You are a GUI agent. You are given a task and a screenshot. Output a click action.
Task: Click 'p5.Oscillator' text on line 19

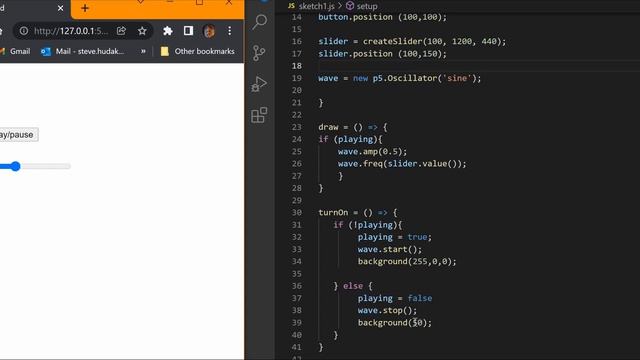click(404, 78)
